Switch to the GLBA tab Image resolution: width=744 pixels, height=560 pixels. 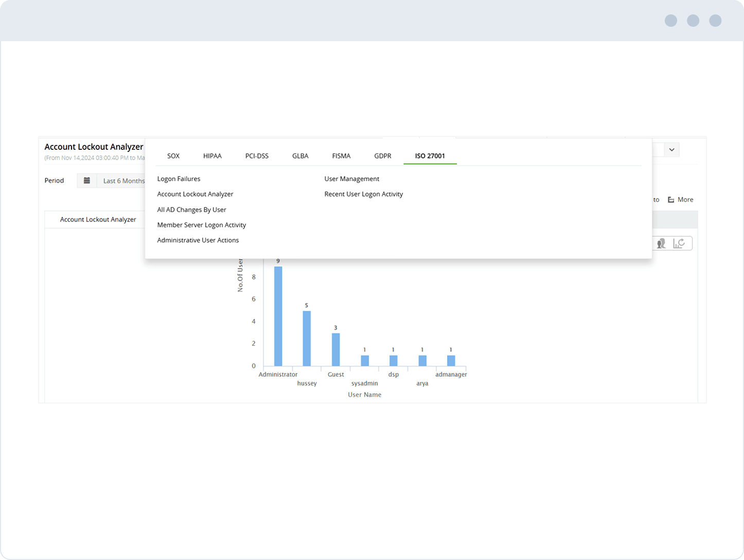[x=300, y=156]
